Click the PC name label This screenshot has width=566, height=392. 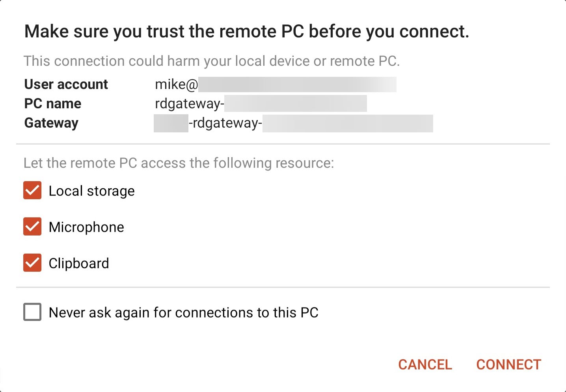tap(52, 103)
